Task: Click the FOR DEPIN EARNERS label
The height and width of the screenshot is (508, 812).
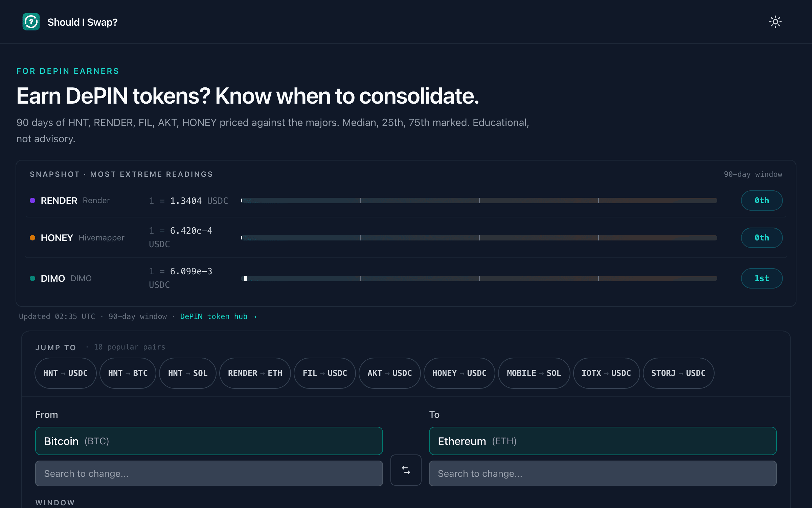Action: click(x=68, y=71)
